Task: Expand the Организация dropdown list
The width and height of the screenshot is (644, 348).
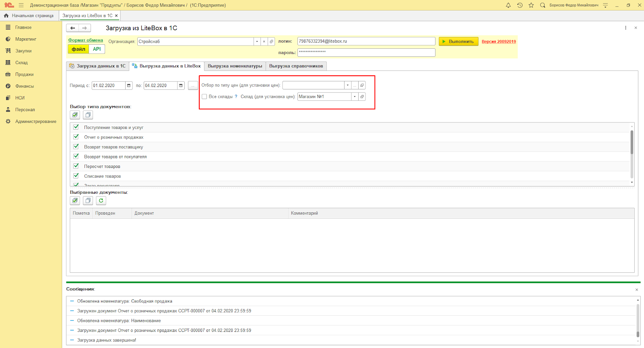Action: (x=257, y=41)
